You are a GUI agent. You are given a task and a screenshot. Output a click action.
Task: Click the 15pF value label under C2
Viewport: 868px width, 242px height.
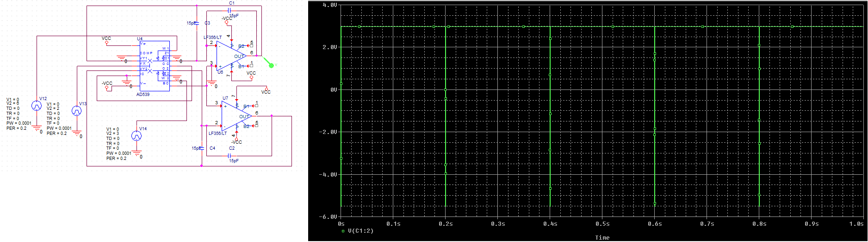point(234,161)
